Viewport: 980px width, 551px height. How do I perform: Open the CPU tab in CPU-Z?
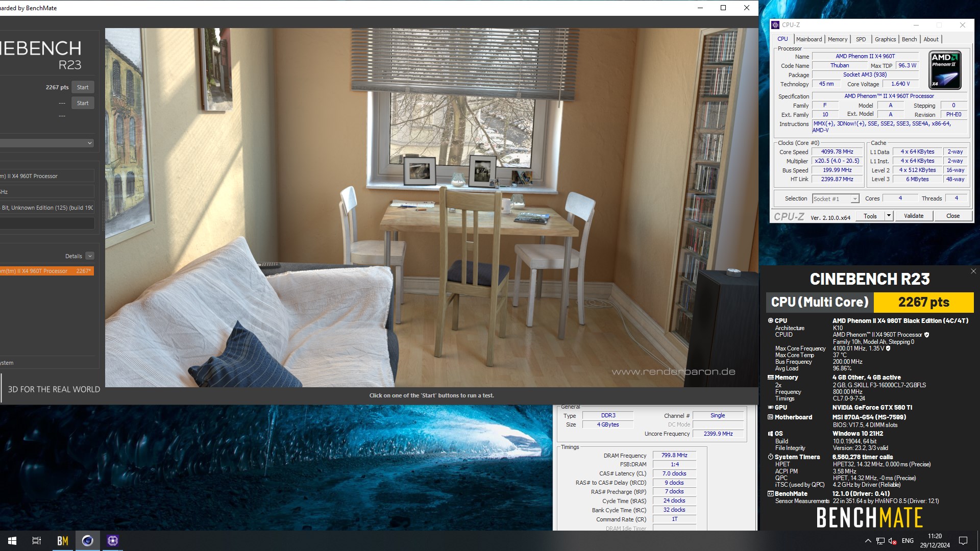point(782,39)
